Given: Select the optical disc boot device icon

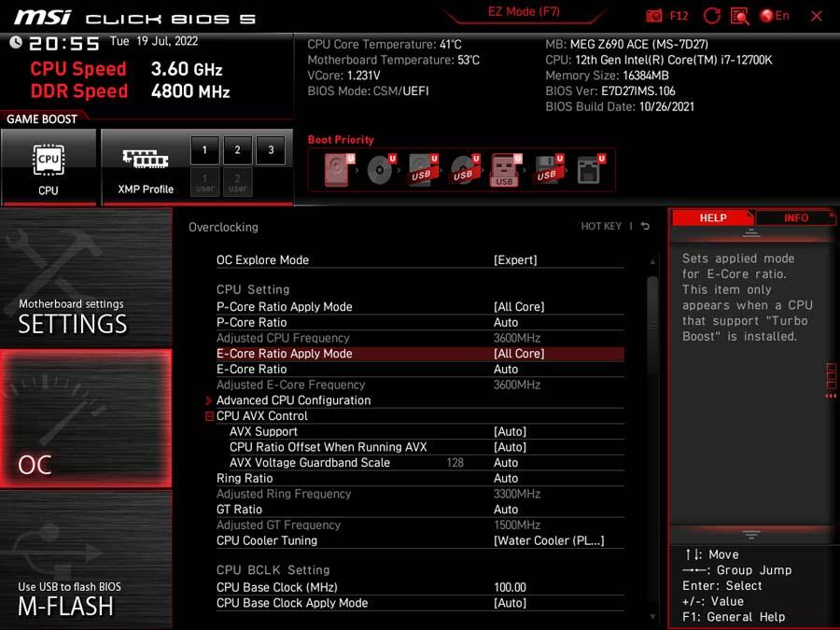Looking at the screenshot, I should click(x=381, y=170).
